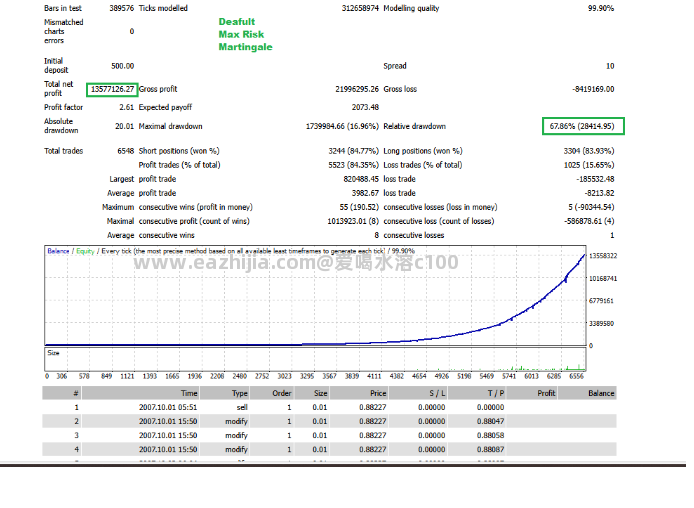Image resolution: width=694 pixels, height=508 pixels.
Task: Select the Profit column header
Action: (532, 393)
